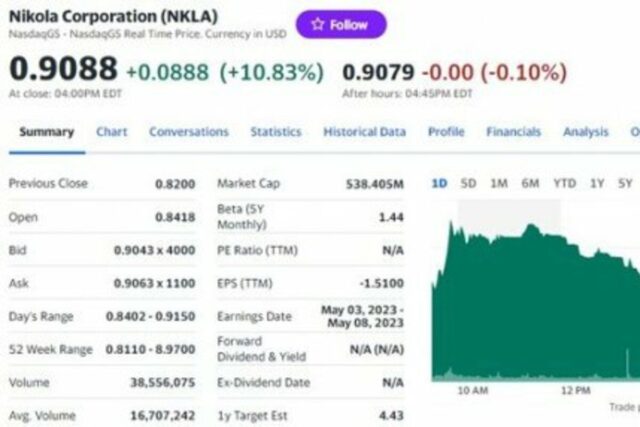Click the star Follow button
Screen dimensions: 640x427
click(340, 24)
